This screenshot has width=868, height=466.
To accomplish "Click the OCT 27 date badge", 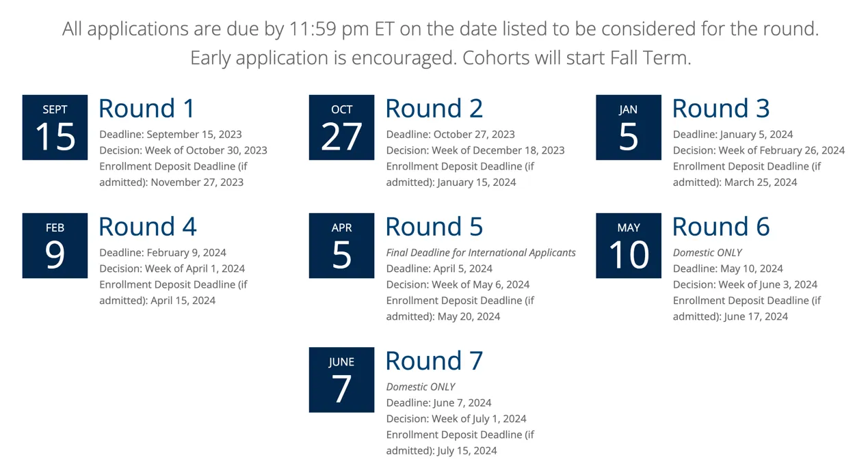I will 341,128.
